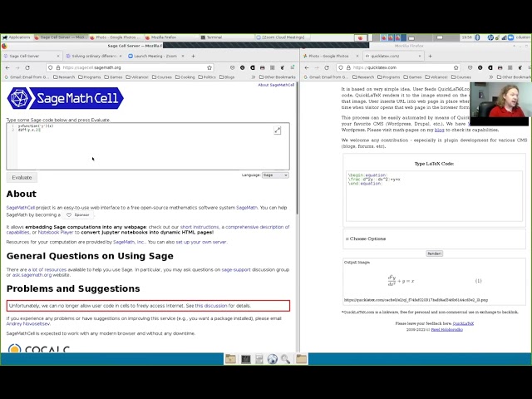Viewport: 532px width, 399px height.
Task: Close the Launch Meeting - Zoom tab
Action: pyautogui.click(x=183, y=56)
